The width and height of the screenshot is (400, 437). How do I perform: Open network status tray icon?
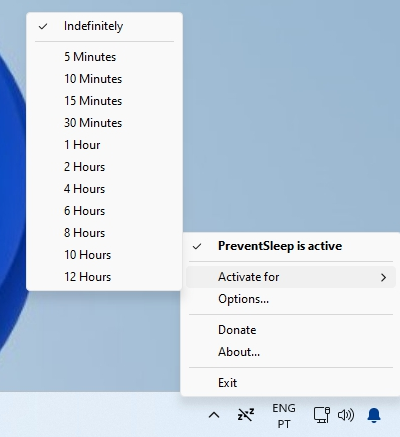(x=322, y=415)
